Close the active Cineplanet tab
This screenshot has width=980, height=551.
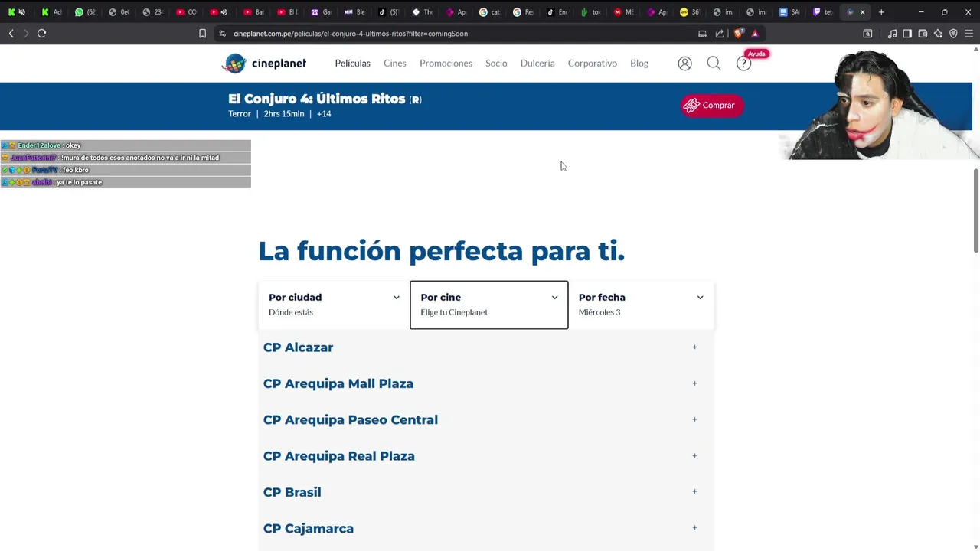[862, 12]
